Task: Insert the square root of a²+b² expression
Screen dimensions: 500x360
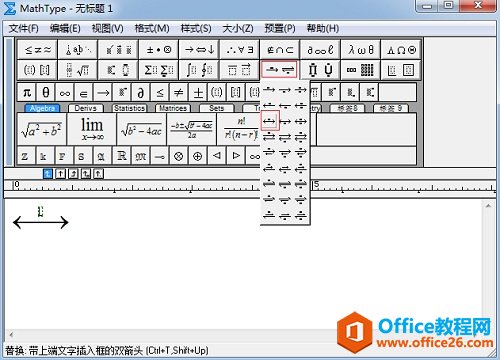Action: click(42, 129)
